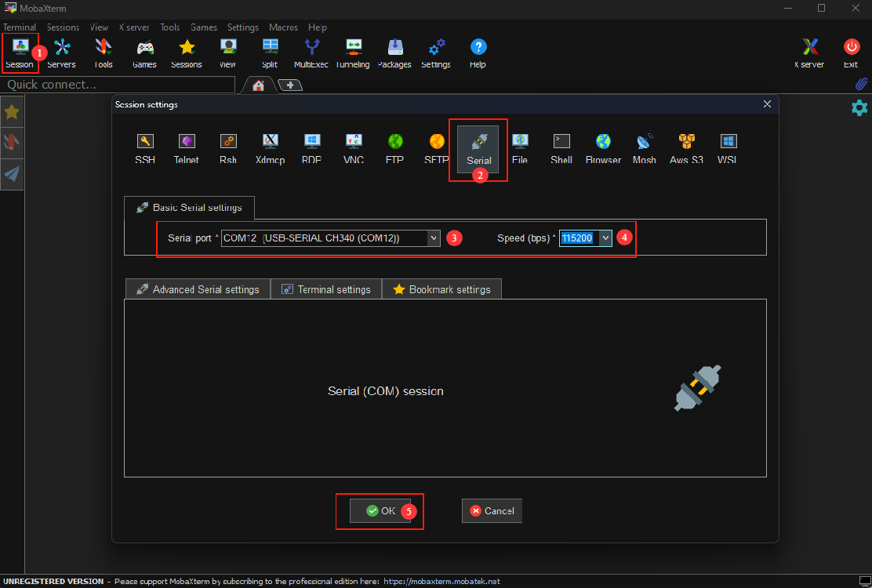Click the MultiExec toolbar icon

[x=311, y=53]
